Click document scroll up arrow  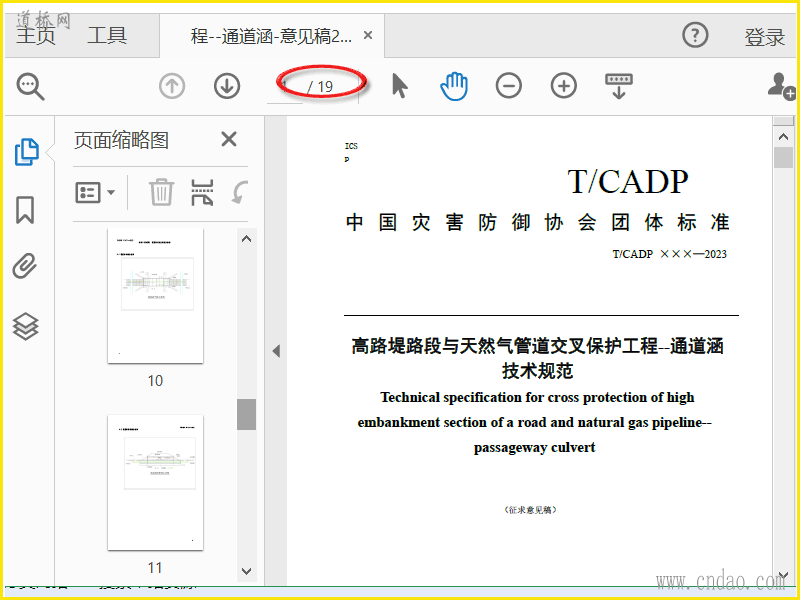(x=783, y=136)
